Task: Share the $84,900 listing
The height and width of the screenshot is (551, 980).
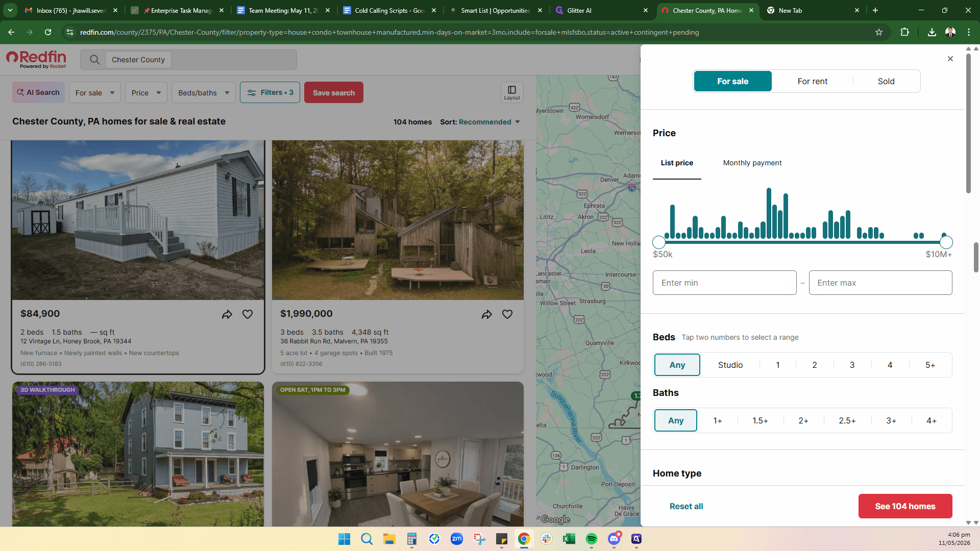Action: point(227,314)
